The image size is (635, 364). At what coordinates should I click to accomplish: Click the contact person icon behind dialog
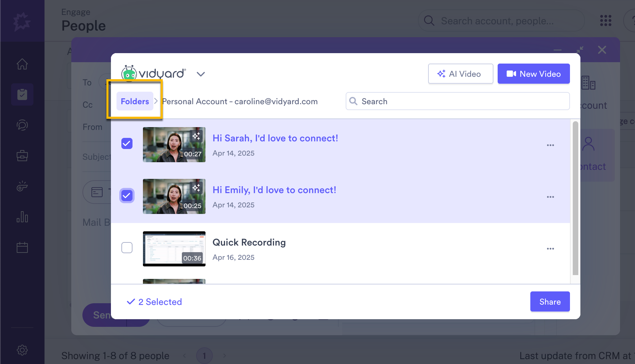[588, 144]
